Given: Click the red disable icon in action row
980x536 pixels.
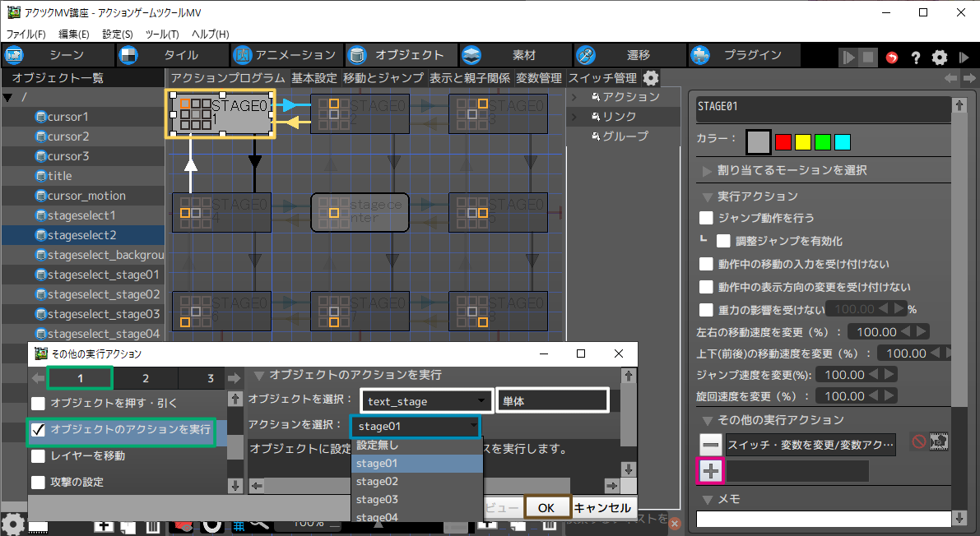Looking at the screenshot, I should coord(919,442).
